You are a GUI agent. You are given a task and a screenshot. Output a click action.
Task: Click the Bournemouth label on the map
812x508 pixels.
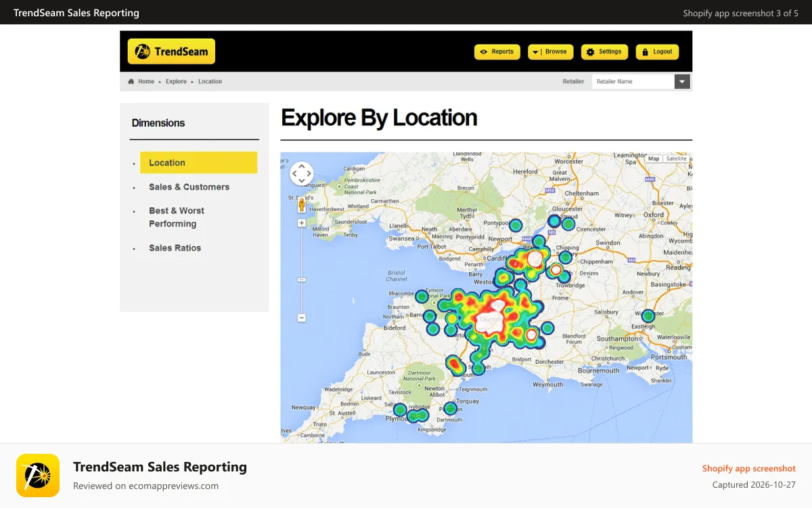[599, 371]
